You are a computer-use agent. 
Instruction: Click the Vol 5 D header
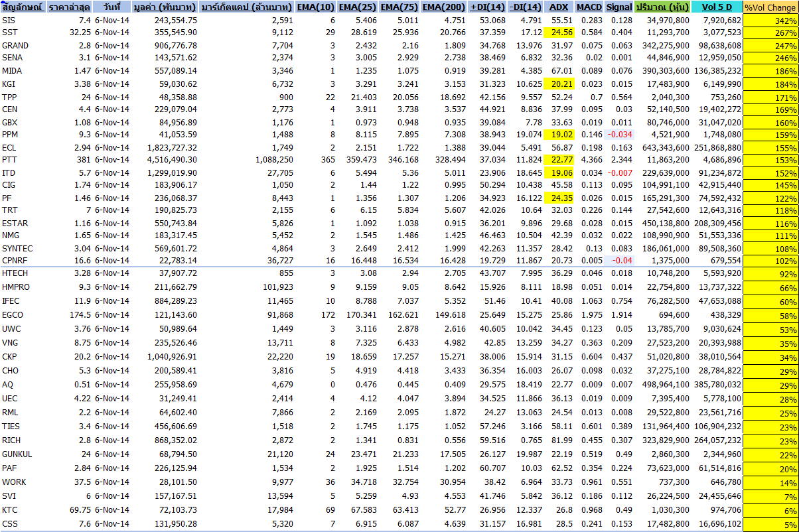coord(717,7)
